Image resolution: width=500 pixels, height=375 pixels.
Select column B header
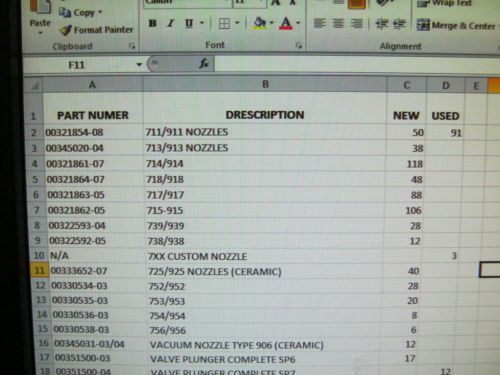265,84
